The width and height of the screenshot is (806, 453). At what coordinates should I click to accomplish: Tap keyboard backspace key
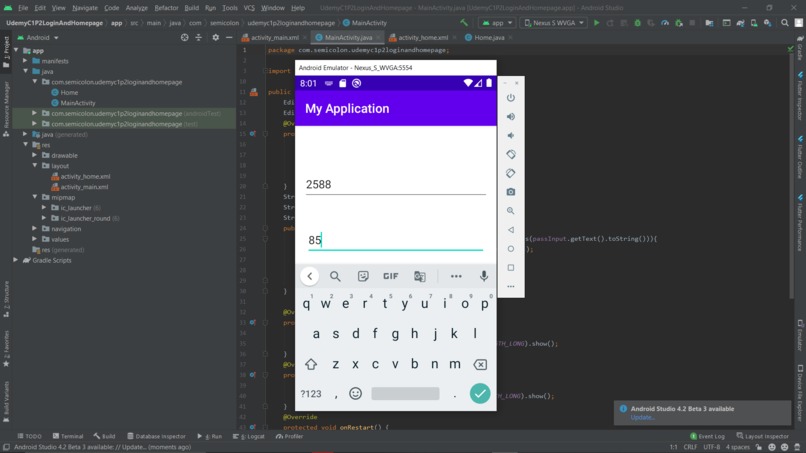[480, 365]
